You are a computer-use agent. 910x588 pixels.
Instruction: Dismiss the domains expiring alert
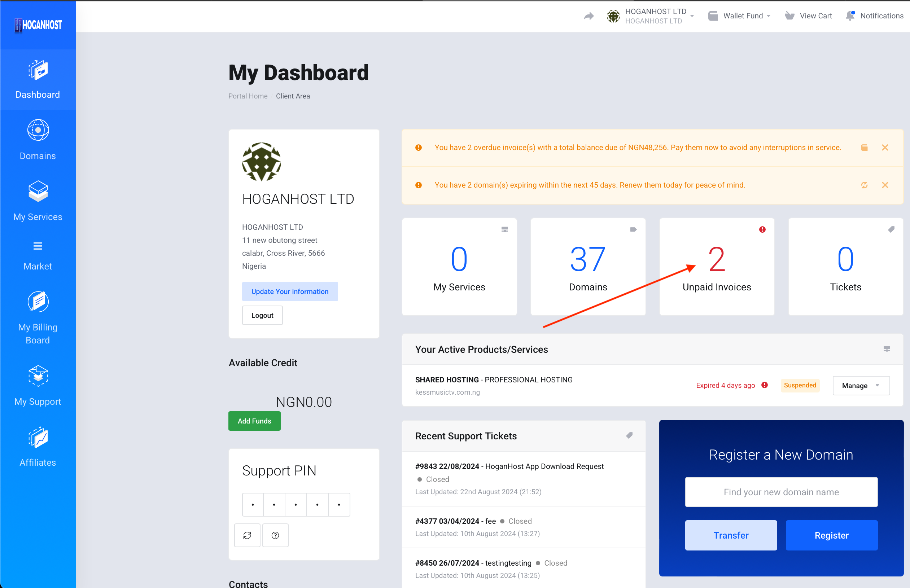884,185
